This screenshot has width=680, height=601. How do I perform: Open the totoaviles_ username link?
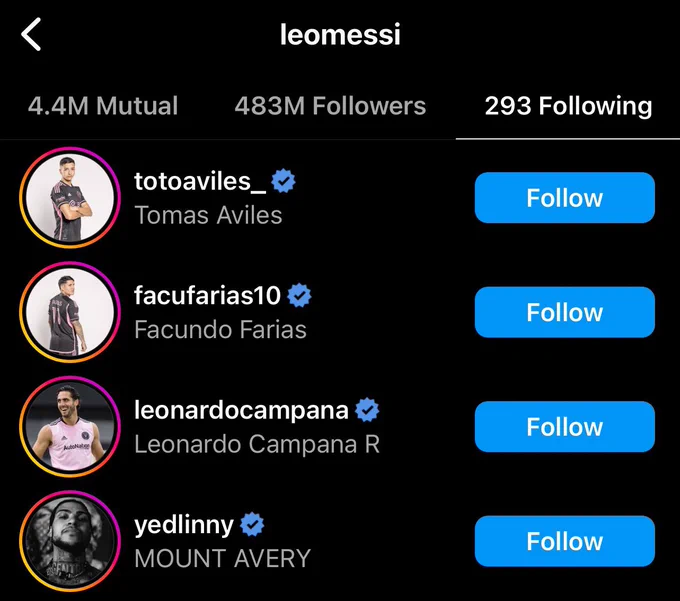pos(200,181)
